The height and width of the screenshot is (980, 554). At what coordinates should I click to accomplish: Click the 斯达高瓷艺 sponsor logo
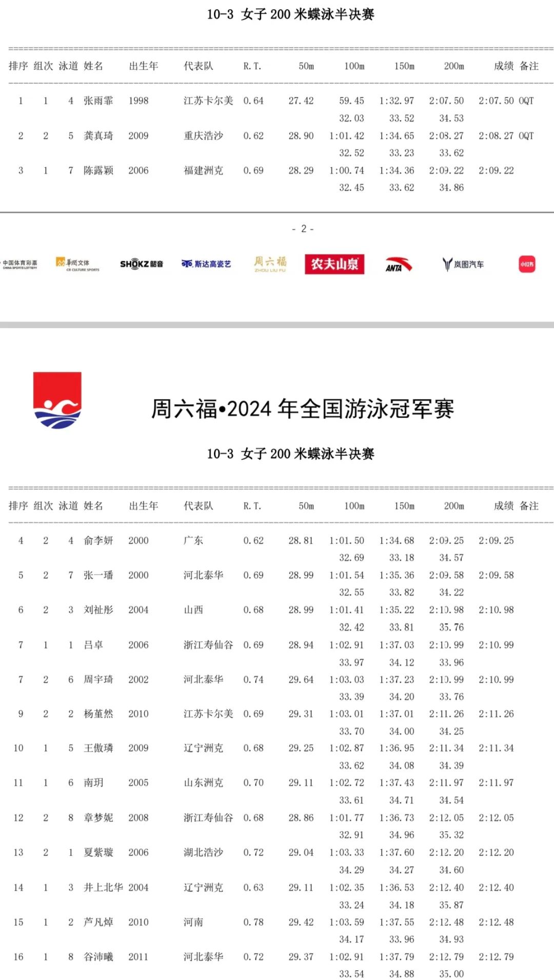[x=206, y=264]
